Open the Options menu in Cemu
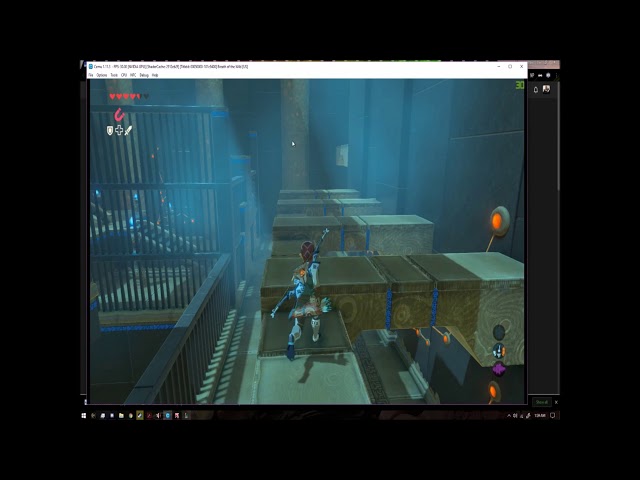This screenshot has width=640, height=480. point(102,75)
